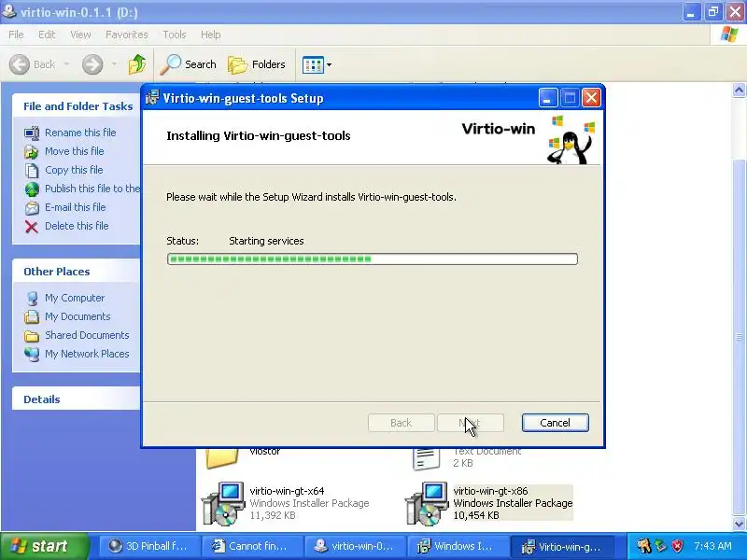Click the My Documents folder icon
The width and height of the screenshot is (747, 560).
pos(32,316)
